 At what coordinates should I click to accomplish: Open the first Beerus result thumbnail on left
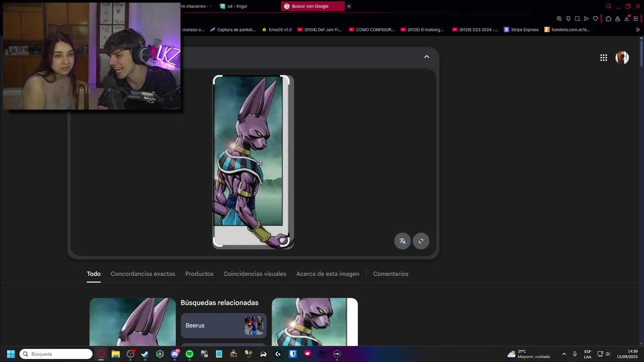pyautogui.click(x=133, y=322)
